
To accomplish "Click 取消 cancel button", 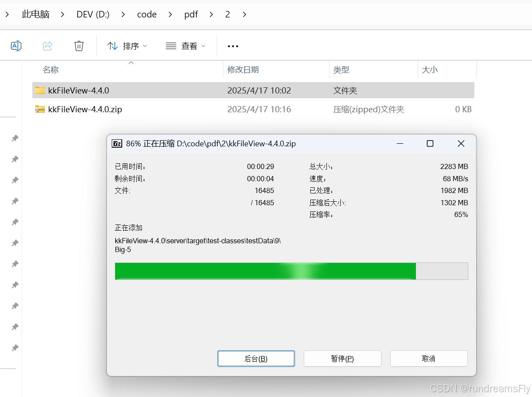I will (429, 359).
